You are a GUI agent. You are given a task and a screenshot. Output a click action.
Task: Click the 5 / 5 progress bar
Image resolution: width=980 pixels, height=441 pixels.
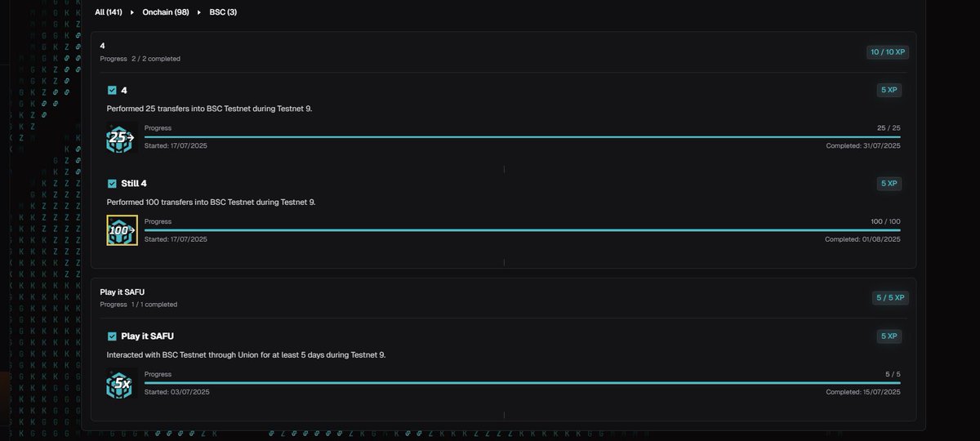523,383
